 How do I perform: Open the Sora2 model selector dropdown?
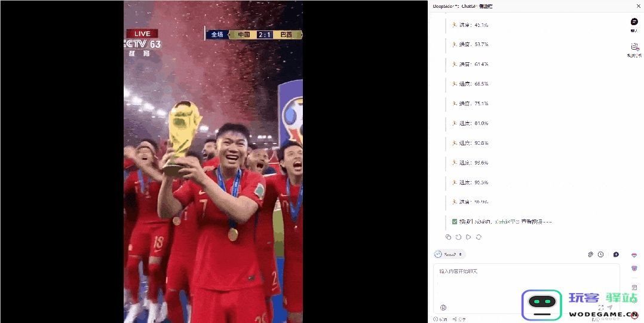449,255
